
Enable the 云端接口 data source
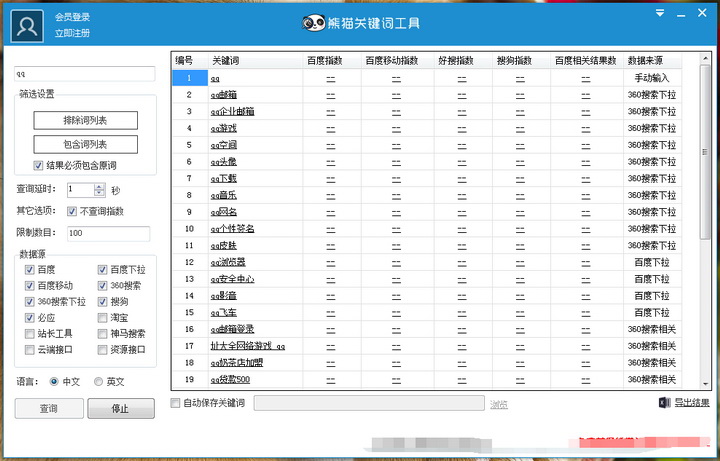(x=30, y=350)
